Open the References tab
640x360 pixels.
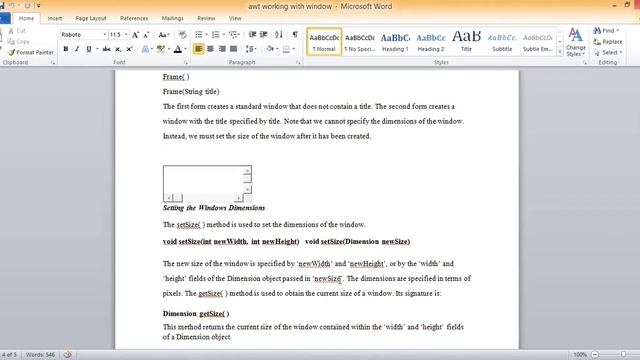tap(134, 18)
